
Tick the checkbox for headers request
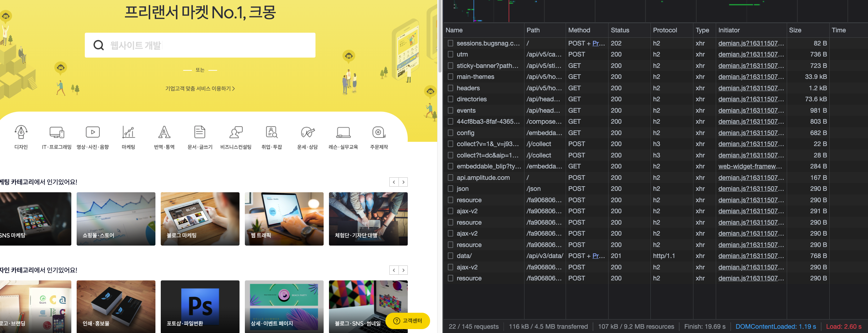click(450, 88)
